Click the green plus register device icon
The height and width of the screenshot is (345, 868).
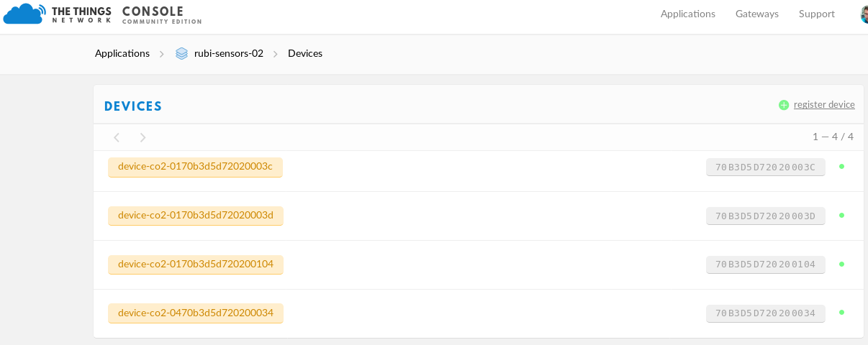784,105
